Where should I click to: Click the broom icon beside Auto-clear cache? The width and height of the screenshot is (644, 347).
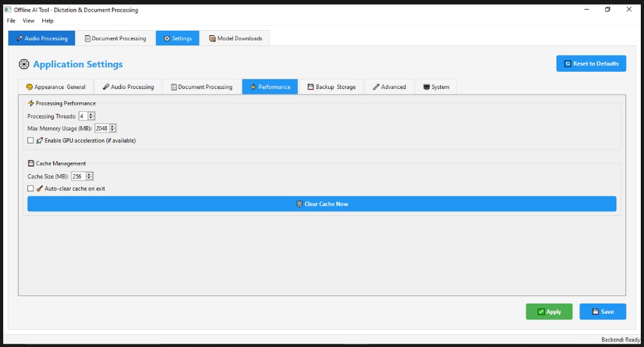40,189
